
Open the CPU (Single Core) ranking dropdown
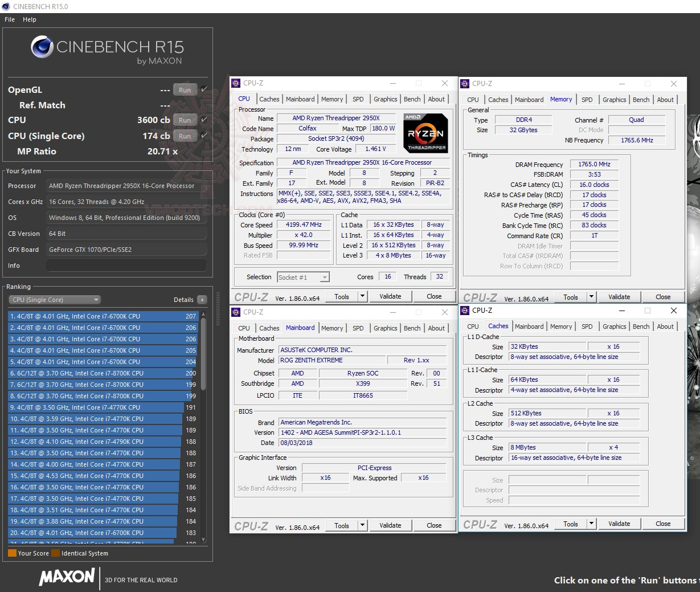click(x=55, y=300)
